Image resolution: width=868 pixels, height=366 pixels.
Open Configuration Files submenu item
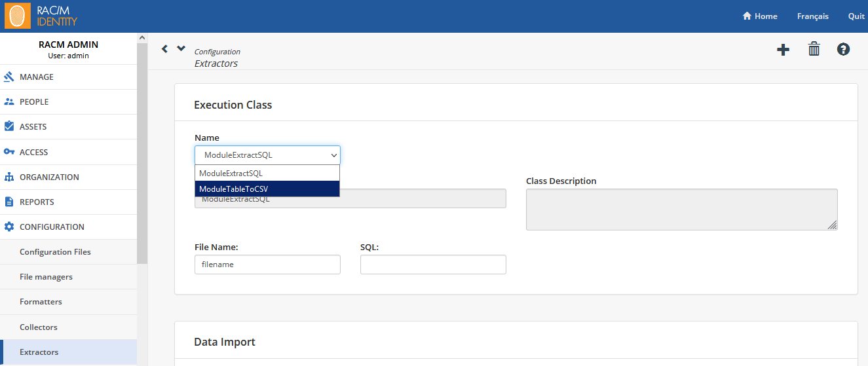coord(68,251)
